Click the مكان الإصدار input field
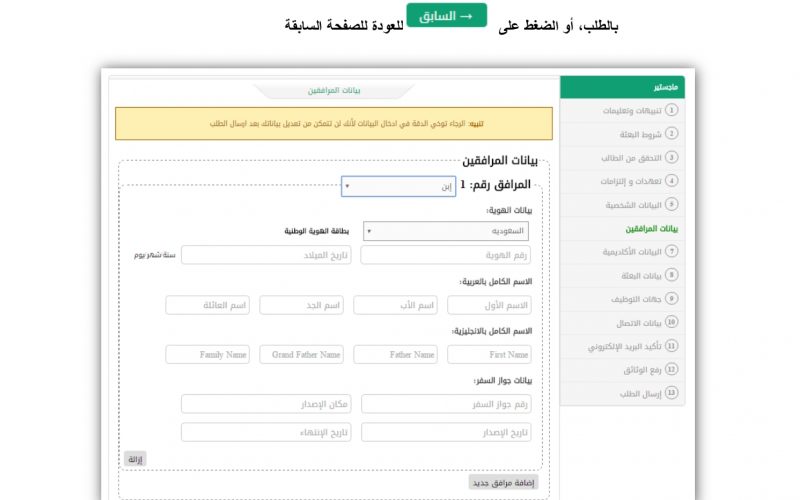Image resolution: width=800 pixels, height=500 pixels. [266, 404]
